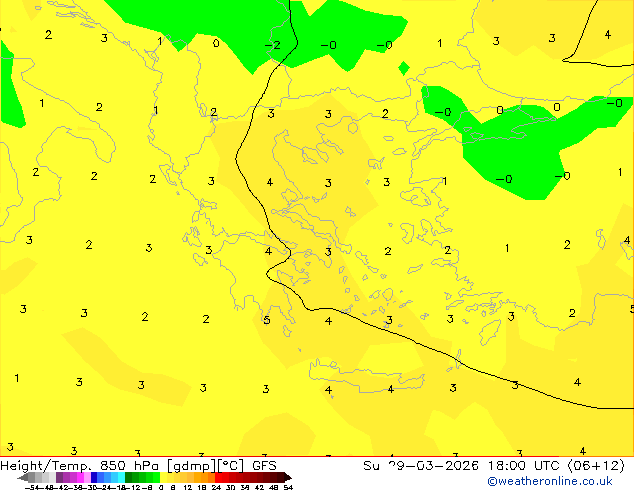
Task: Click the Height/Temp. 850 hPa title text
Action: point(81,466)
